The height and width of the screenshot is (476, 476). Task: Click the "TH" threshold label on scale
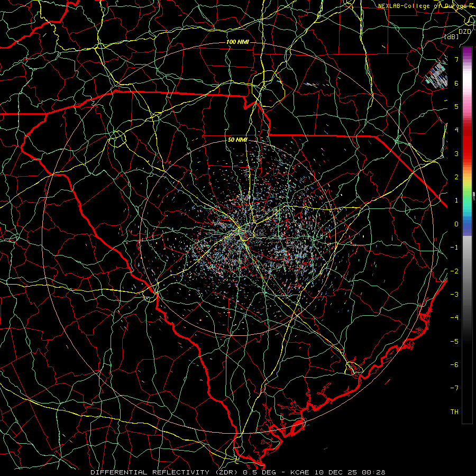pyautogui.click(x=454, y=412)
